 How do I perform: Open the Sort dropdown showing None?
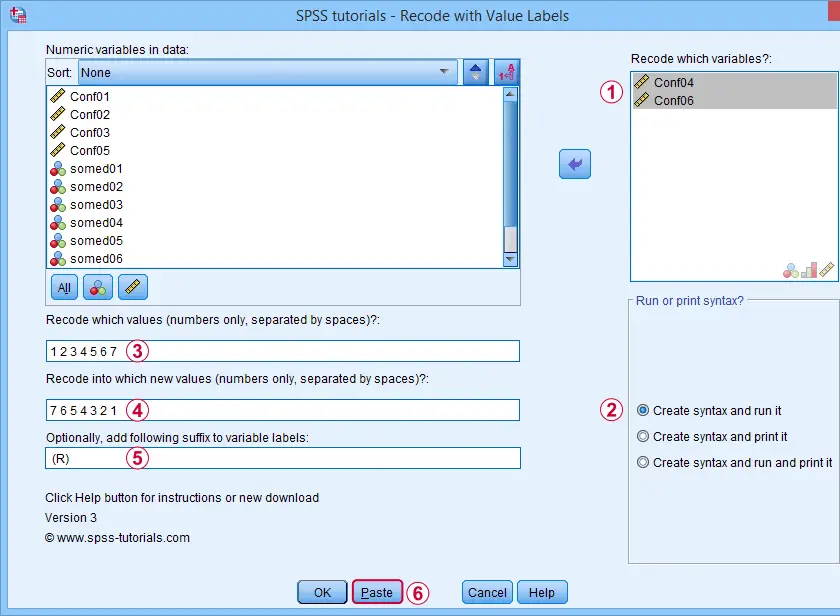(267, 72)
